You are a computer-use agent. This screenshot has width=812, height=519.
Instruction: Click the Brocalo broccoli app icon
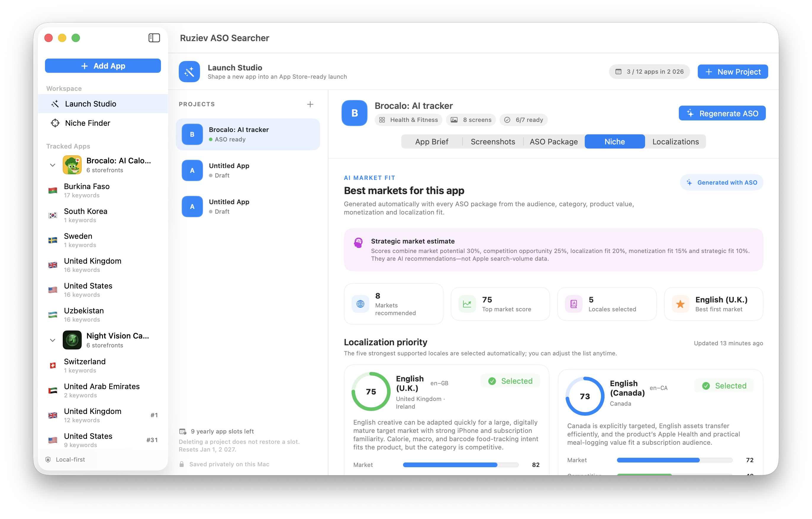[x=72, y=165]
